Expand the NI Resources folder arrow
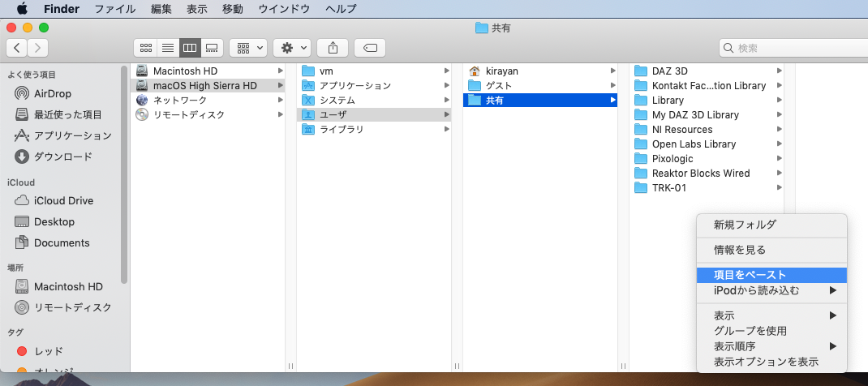This screenshot has width=868, height=386. point(779,130)
